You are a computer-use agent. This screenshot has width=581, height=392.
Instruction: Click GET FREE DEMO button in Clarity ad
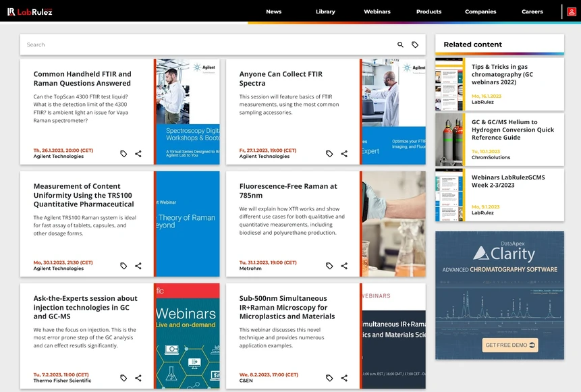510,345
